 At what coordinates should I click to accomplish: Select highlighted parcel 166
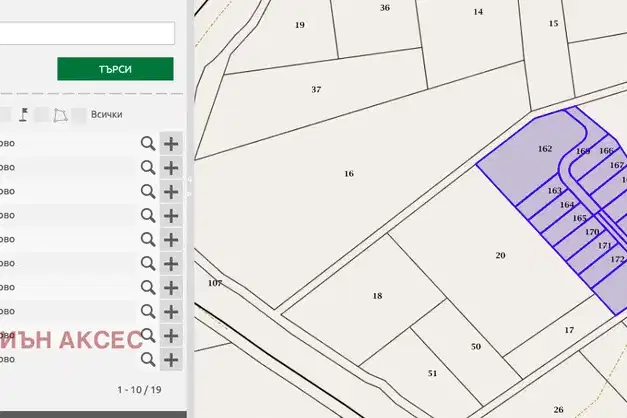point(606,151)
